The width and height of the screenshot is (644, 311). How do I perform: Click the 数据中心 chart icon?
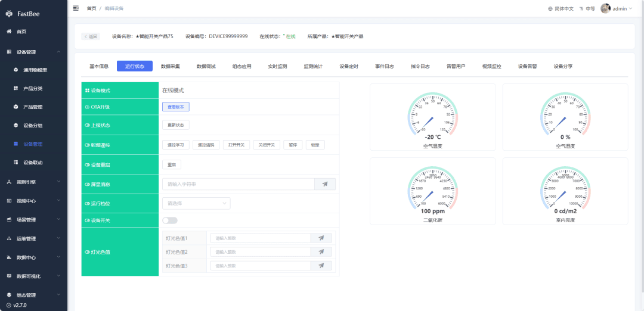point(9,257)
